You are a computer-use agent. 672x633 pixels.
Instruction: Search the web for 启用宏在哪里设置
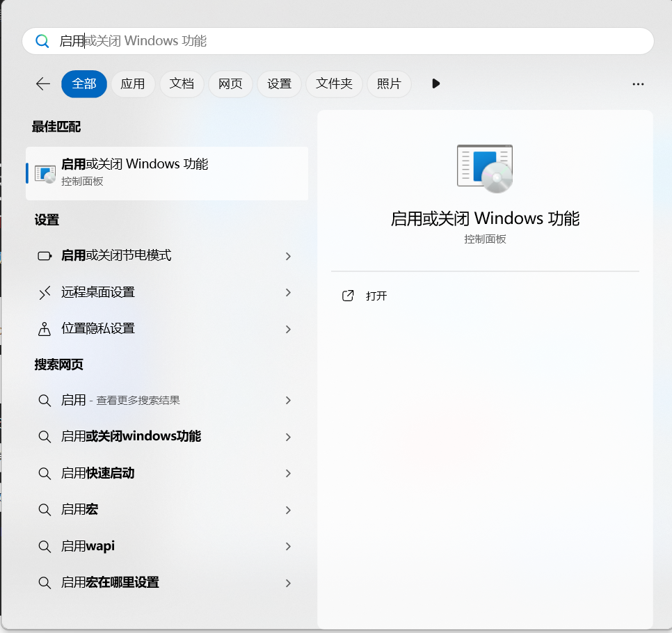(167, 583)
